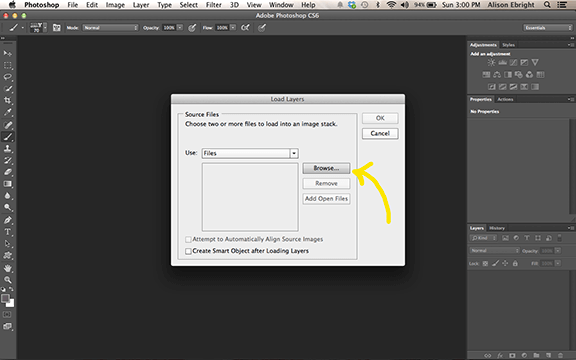
Task: Select the Pen tool
Action: (7, 220)
